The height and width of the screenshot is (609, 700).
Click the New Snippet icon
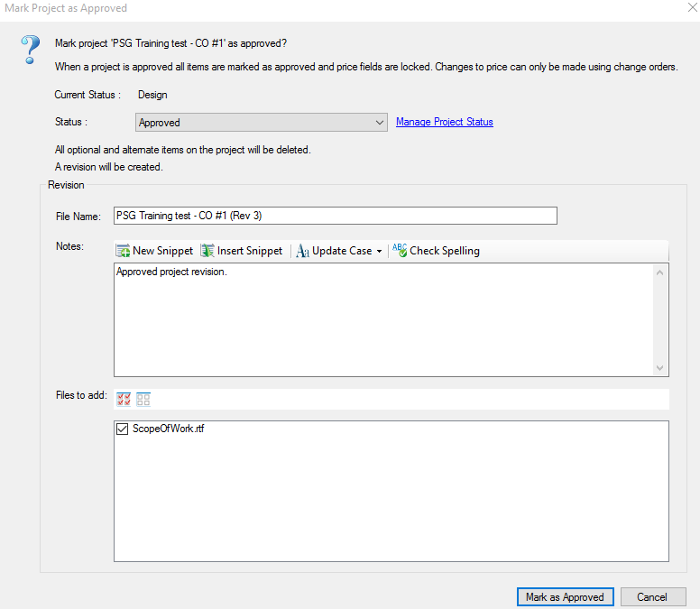click(x=123, y=251)
